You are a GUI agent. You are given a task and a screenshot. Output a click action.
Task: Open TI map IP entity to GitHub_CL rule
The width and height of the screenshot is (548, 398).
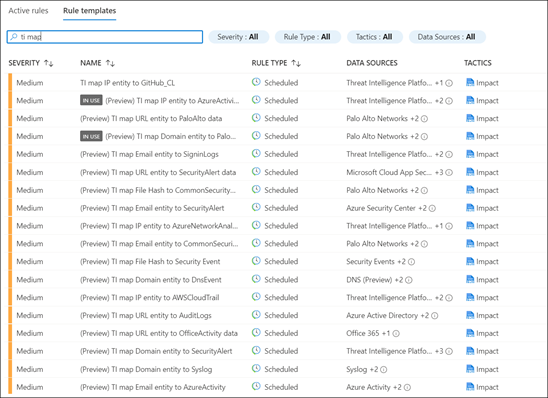click(x=128, y=83)
